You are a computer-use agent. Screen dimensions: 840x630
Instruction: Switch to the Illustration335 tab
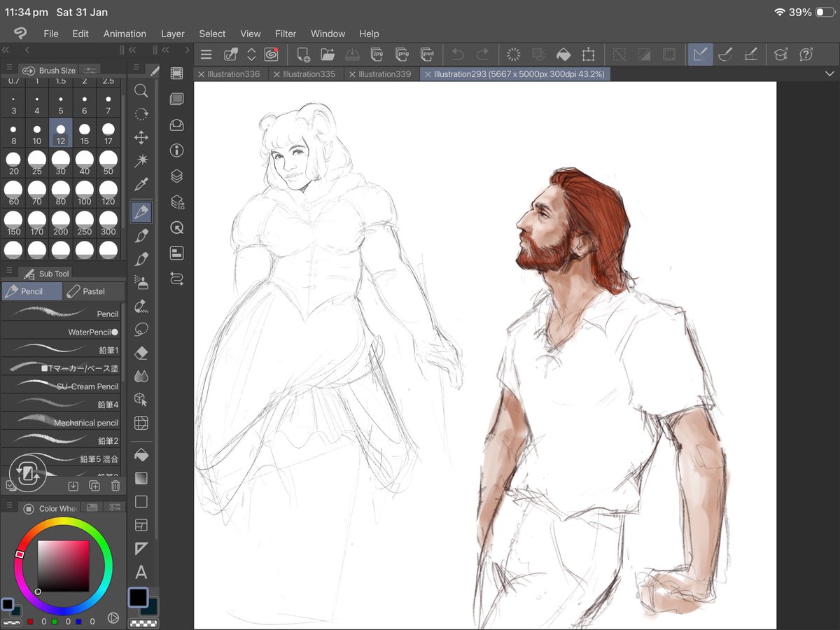click(309, 74)
